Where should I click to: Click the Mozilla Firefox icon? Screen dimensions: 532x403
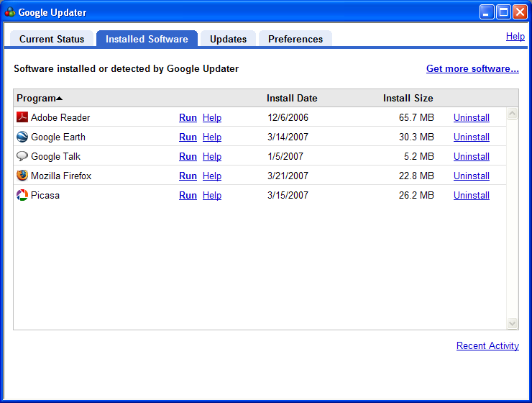point(22,176)
